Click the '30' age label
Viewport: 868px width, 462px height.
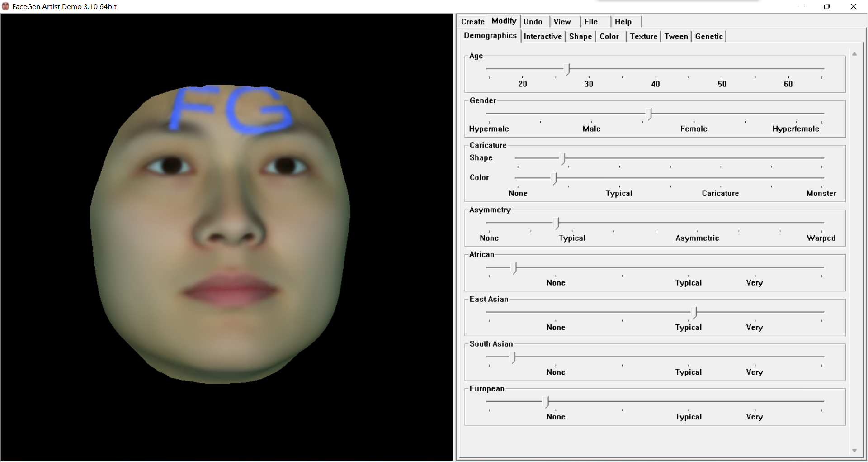589,84
